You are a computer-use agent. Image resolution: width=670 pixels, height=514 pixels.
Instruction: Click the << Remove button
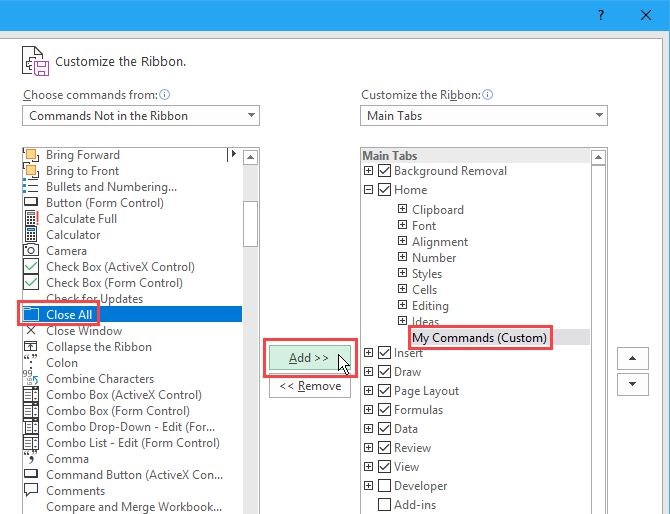click(309, 386)
